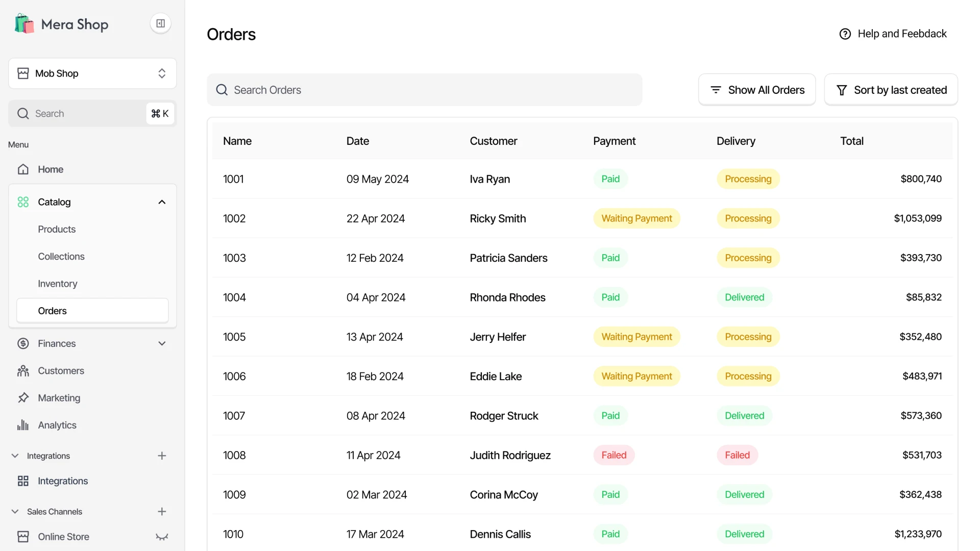Image resolution: width=980 pixels, height=551 pixels.
Task: Open the Mob Shop store switcher
Action: [92, 73]
